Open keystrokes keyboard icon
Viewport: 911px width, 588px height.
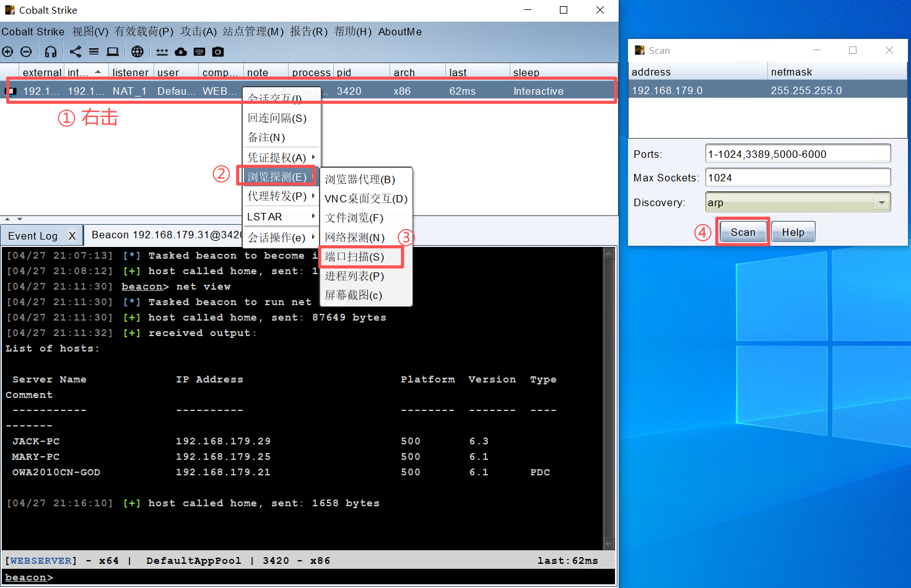point(199,52)
